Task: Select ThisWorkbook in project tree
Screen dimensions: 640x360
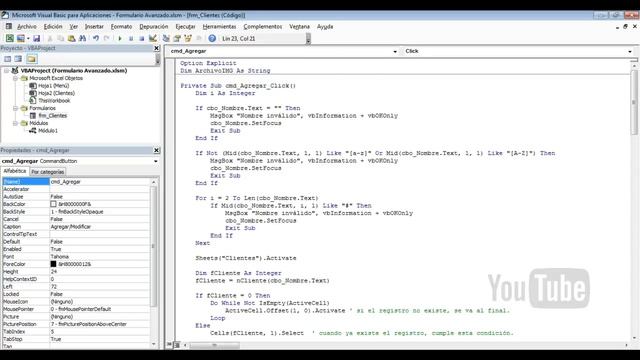Action: pyautogui.click(x=54, y=100)
